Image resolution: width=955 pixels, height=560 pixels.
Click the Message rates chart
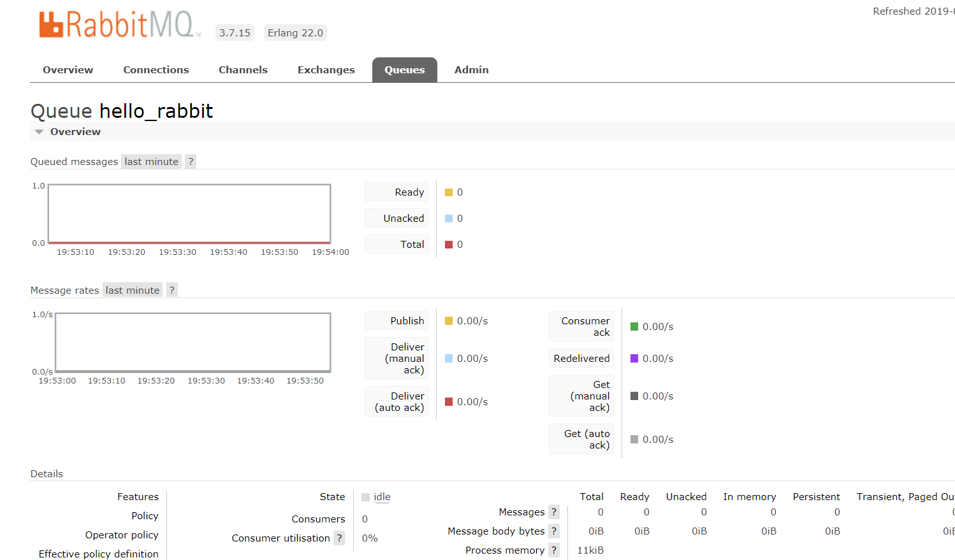[193, 343]
